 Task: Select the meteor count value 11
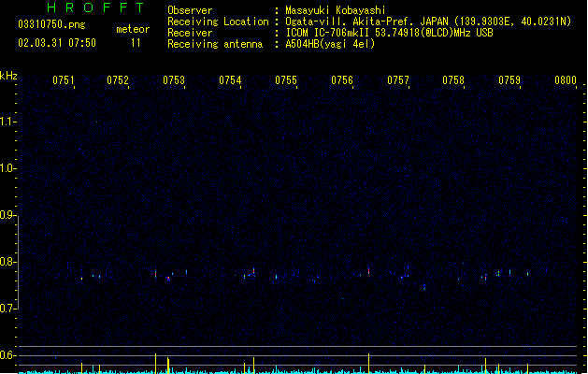136,43
